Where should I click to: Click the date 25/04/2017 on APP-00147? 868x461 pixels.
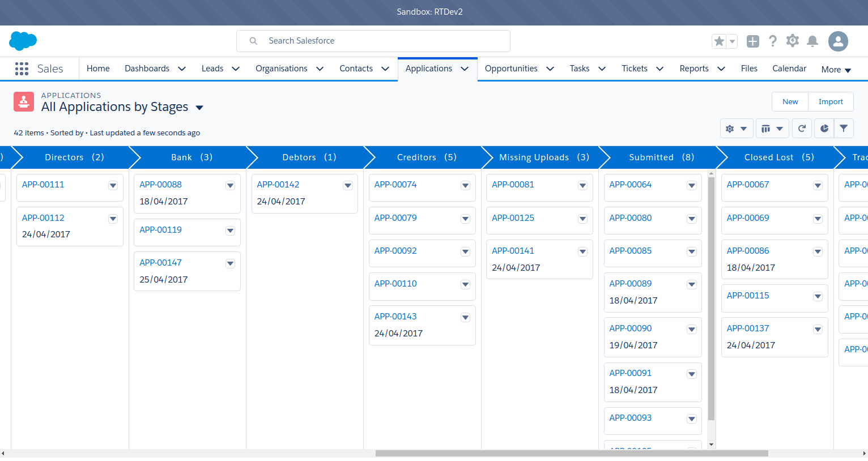tap(163, 280)
